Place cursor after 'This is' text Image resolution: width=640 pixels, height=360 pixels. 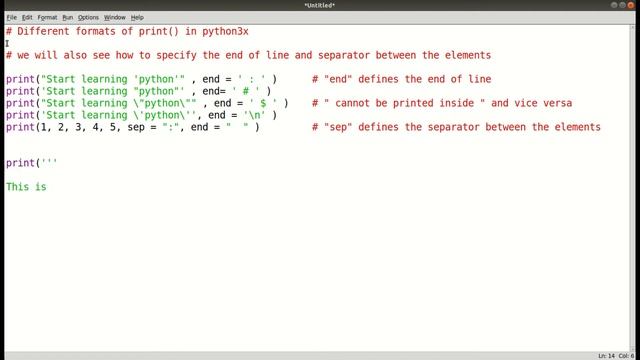click(47, 187)
